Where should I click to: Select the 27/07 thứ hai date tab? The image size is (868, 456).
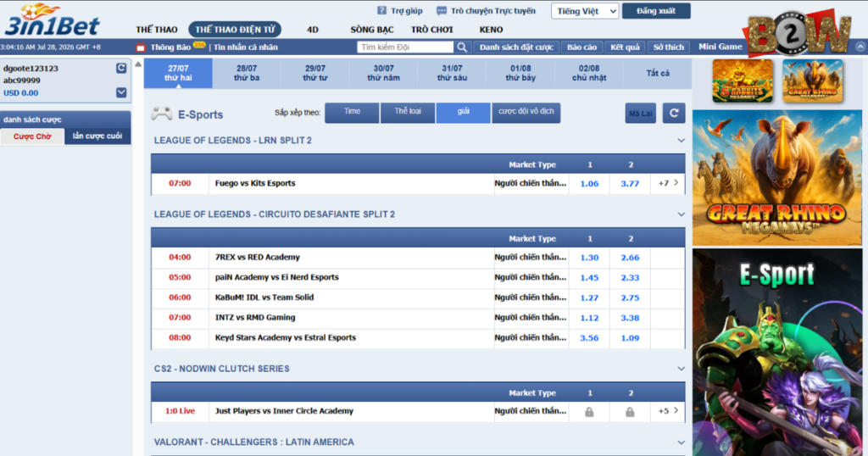click(178, 73)
